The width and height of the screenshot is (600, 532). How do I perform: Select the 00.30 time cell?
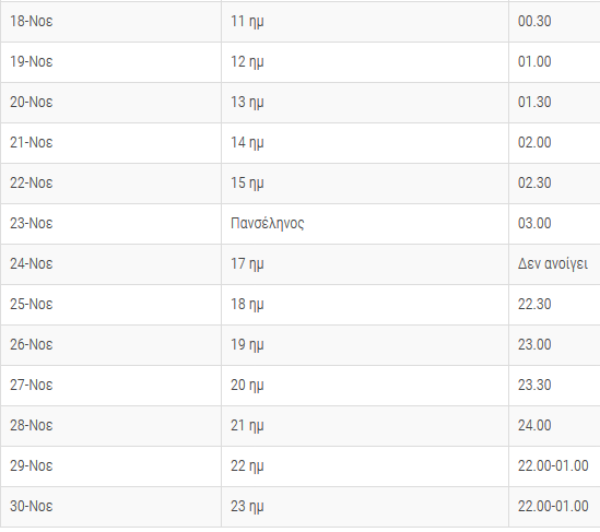click(x=554, y=21)
